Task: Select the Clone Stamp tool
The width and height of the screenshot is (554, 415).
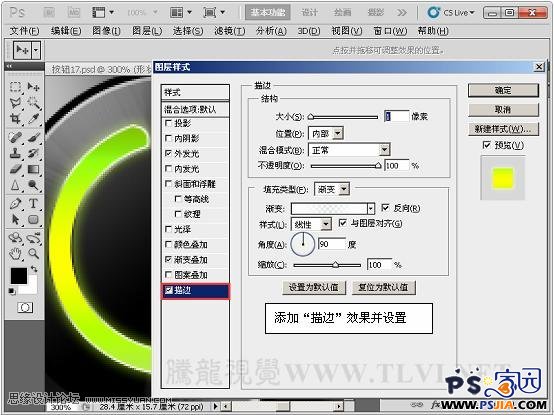Action: 15,153
